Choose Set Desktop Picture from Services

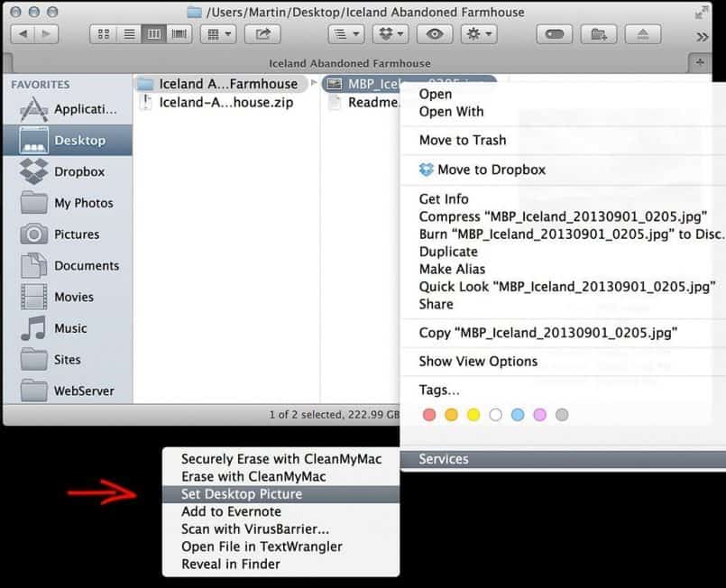point(241,494)
